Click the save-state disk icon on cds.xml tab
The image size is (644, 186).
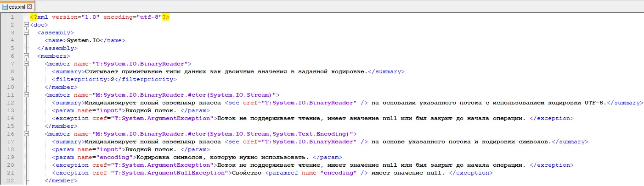pyautogui.click(x=5, y=6)
